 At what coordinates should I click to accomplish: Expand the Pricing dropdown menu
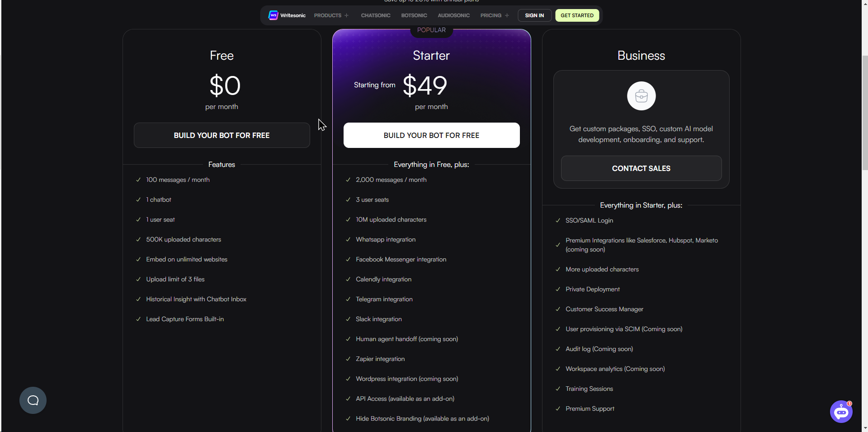[491, 15]
